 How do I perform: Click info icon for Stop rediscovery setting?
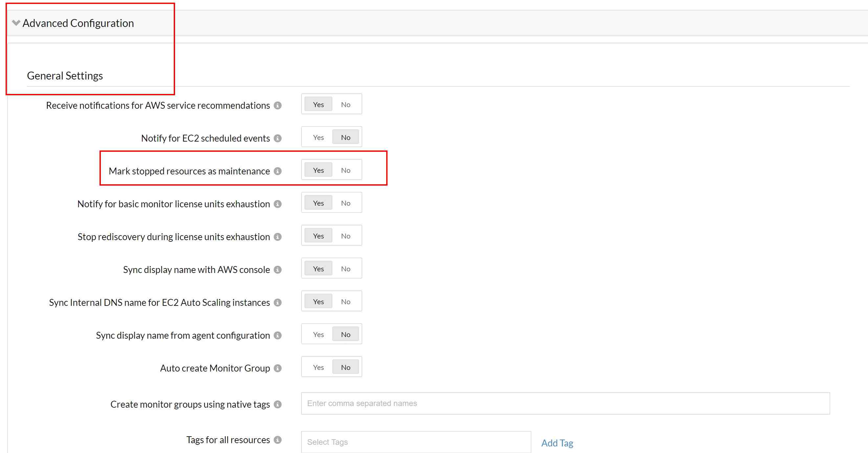point(278,237)
